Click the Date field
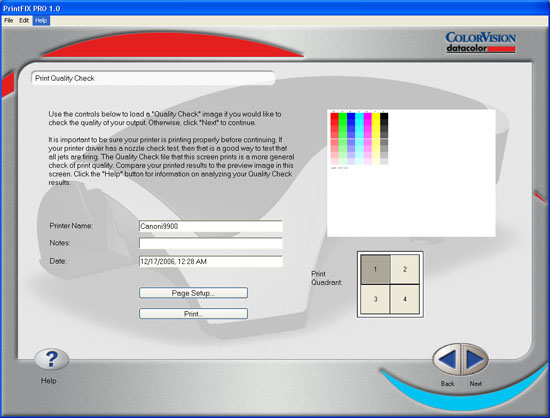Image resolution: width=550 pixels, height=418 pixels. [x=211, y=261]
